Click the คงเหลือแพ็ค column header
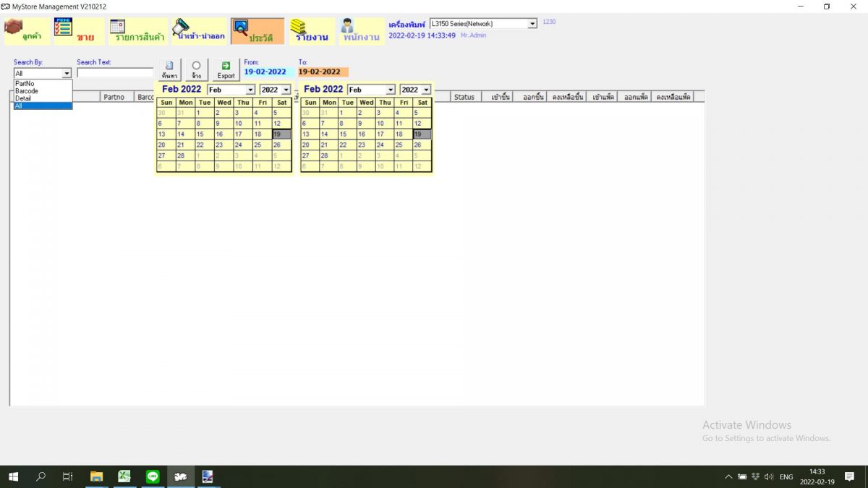 tap(673, 97)
